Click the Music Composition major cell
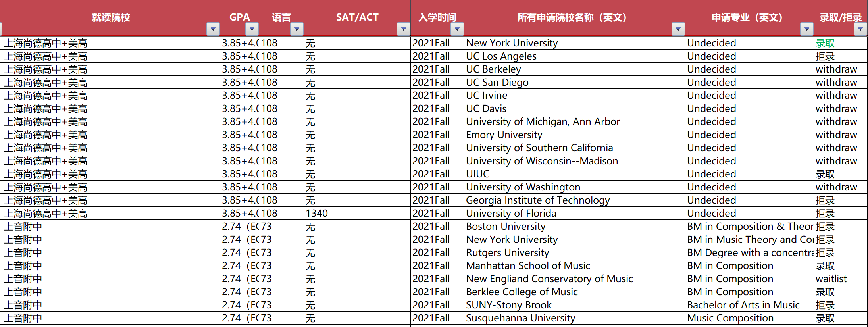The height and width of the screenshot is (327, 868). [x=749, y=318]
